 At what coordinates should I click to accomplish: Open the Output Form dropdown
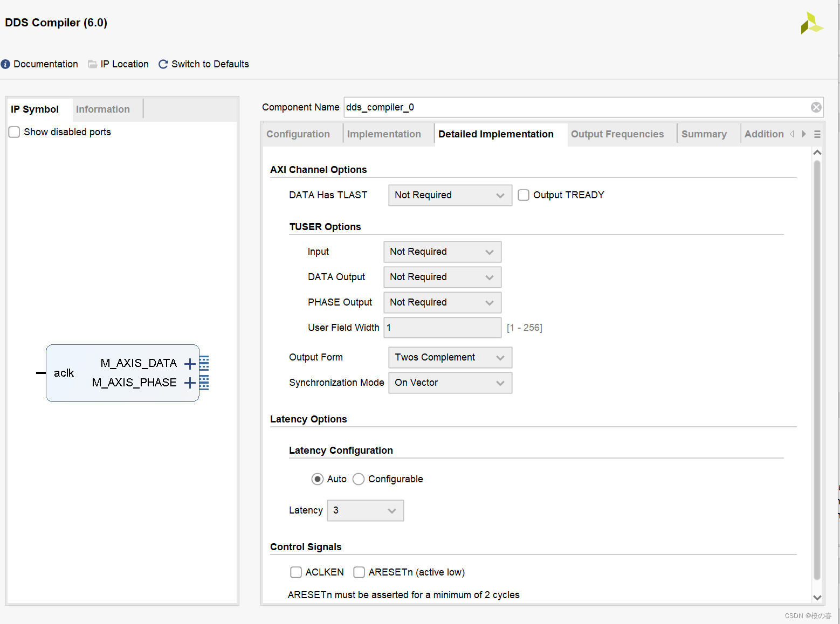pyautogui.click(x=450, y=357)
